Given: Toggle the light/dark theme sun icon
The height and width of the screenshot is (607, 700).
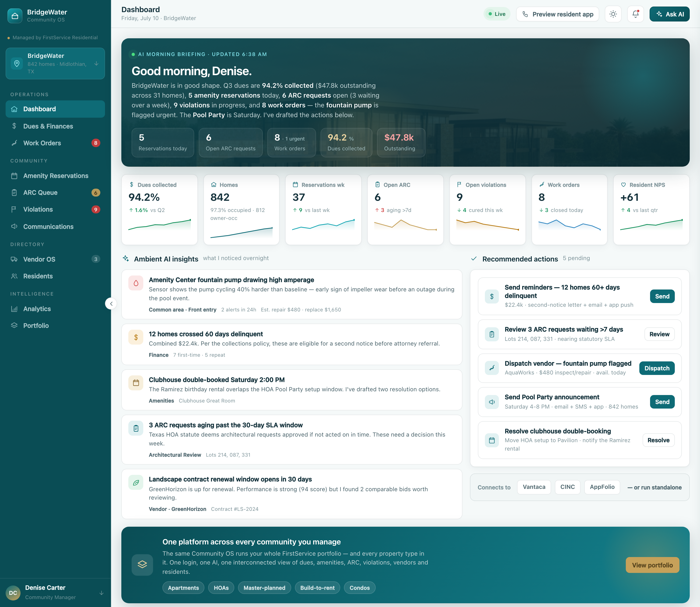Looking at the screenshot, I should pyautogui.click(x=613, y=14).
